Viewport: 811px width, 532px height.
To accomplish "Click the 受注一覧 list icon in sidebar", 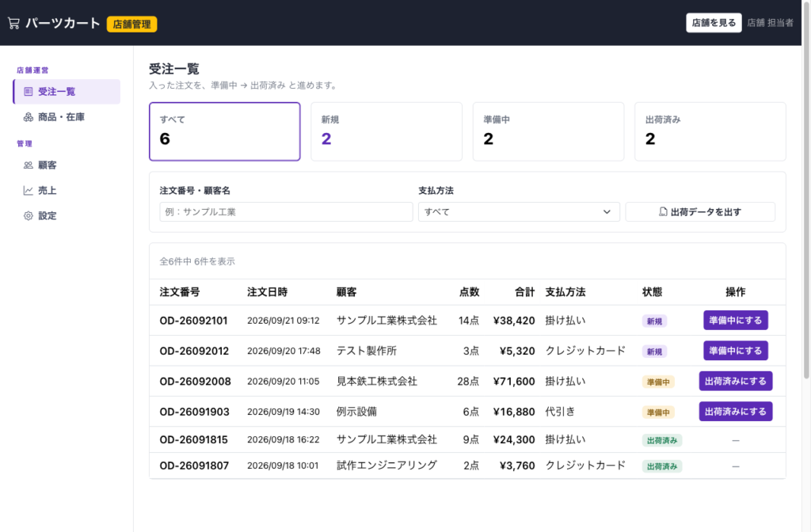I will click(x=28, y=92).
